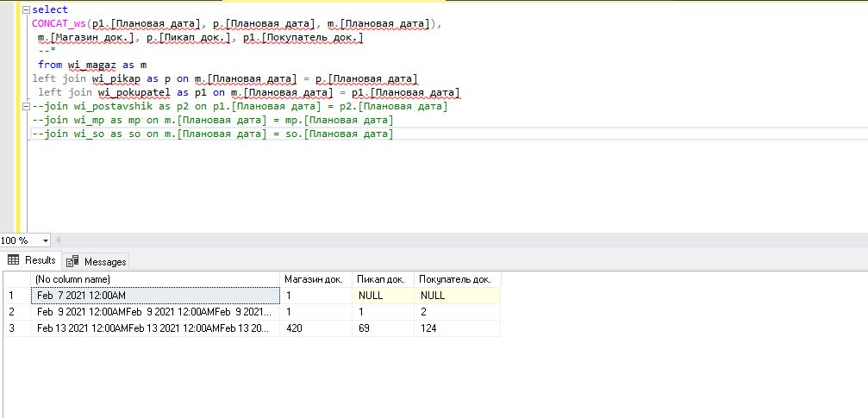868x418 pixels.
Task: Click the Messages tab icon
Action: (72, 261)
